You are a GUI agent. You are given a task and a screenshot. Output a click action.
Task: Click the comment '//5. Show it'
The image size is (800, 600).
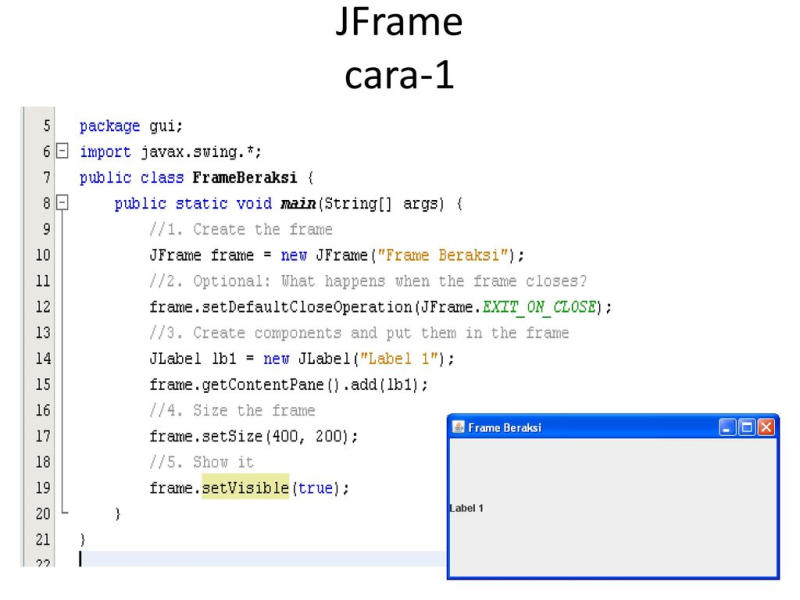(202, 462)
